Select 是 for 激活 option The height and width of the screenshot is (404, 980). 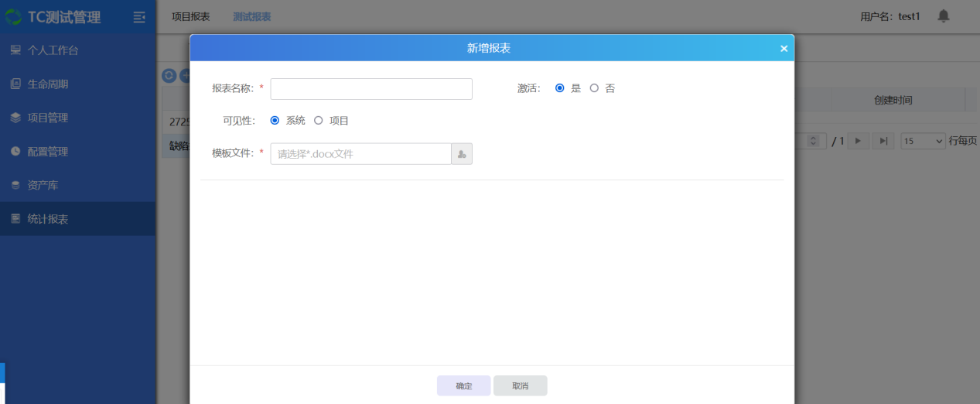click(x=560, y=88)
